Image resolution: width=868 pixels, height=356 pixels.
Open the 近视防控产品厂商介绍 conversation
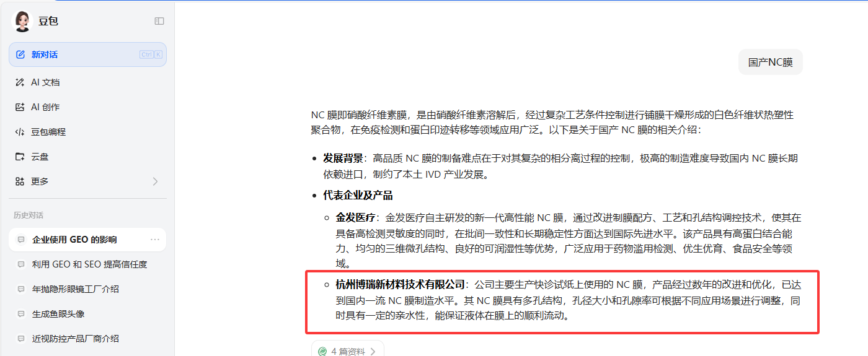pos(87,339)
